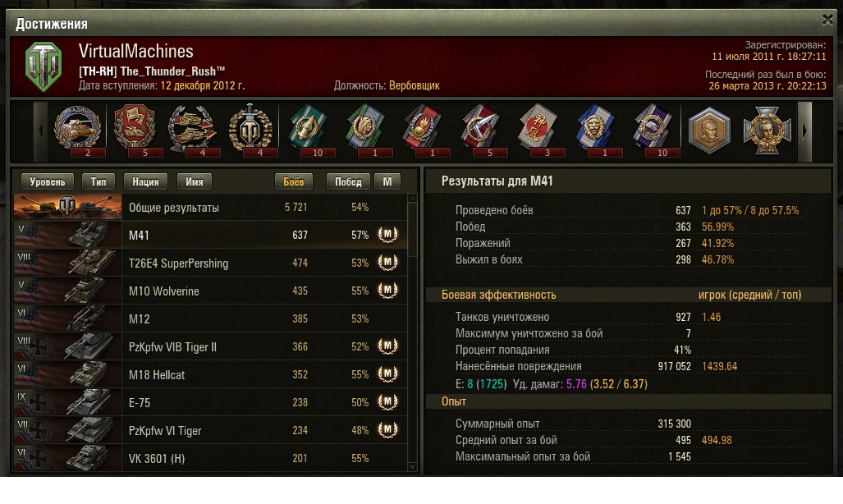Click the blue lion ribbon medal
Screen dimensions: 843x504
pyautogui.click(x=595, y=130)
